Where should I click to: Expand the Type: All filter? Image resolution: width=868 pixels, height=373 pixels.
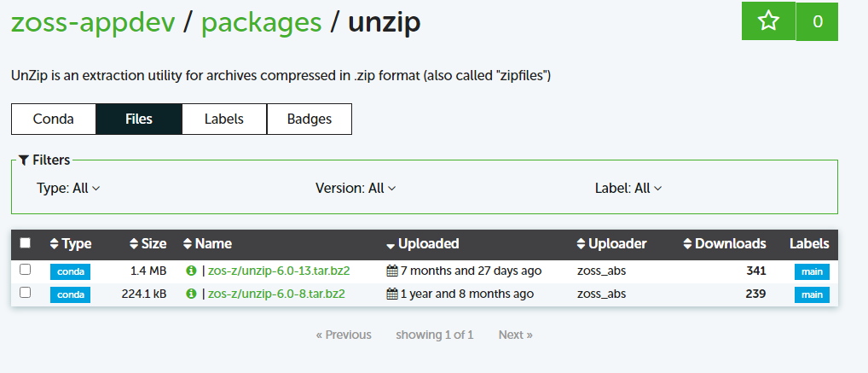coord(69,189)
